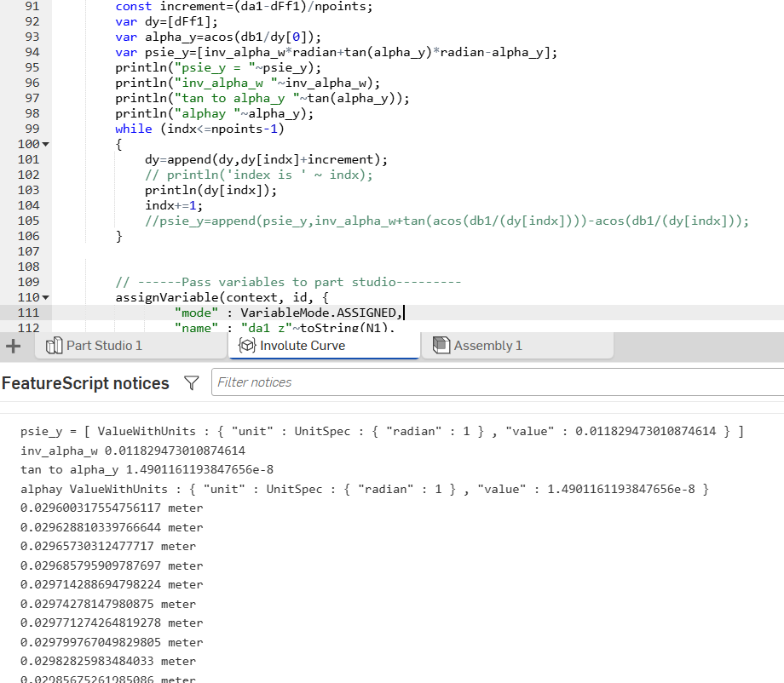This screenshot has height=683, width=784.
Task: Open the Assembly 1 tab
Action: coord(517,346)
